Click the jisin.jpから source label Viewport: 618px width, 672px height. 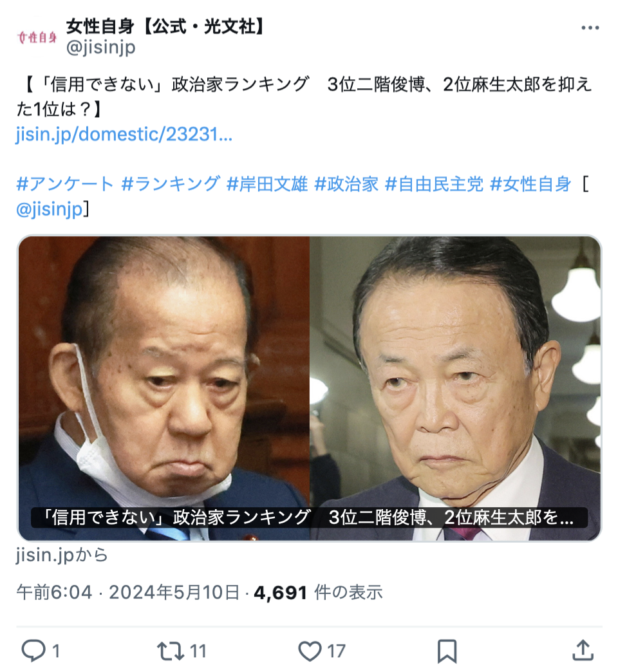pos(62,555)
